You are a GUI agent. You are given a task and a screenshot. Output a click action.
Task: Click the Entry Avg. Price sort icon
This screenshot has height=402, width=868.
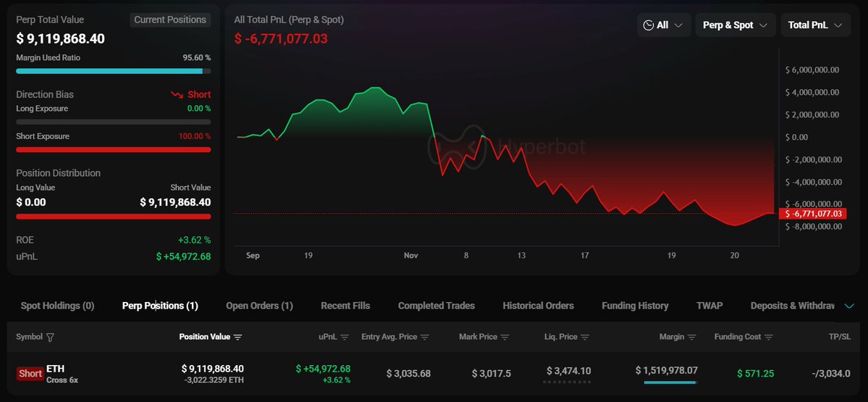tap(425, 338)
